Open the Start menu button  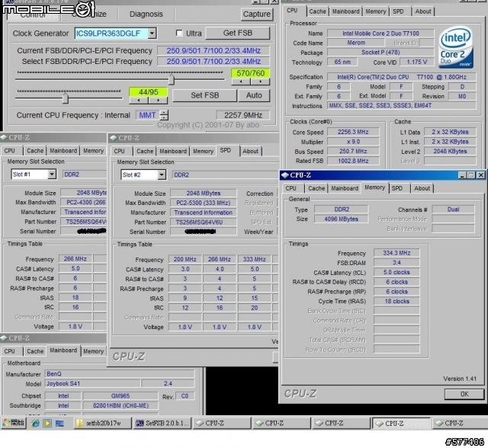14,423
